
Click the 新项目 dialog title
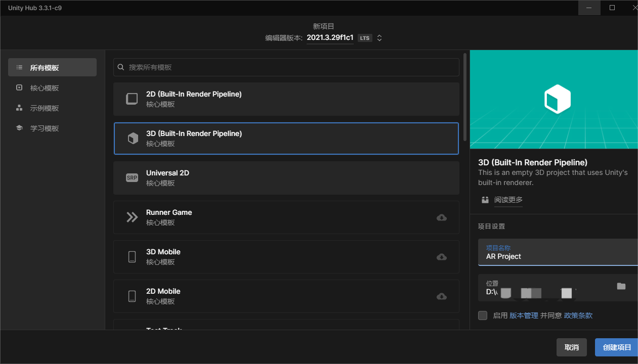point(324,26)
